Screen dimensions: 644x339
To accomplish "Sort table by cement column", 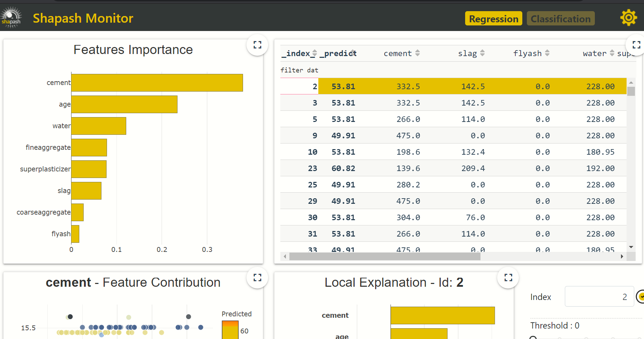I will tap(418, 53).
